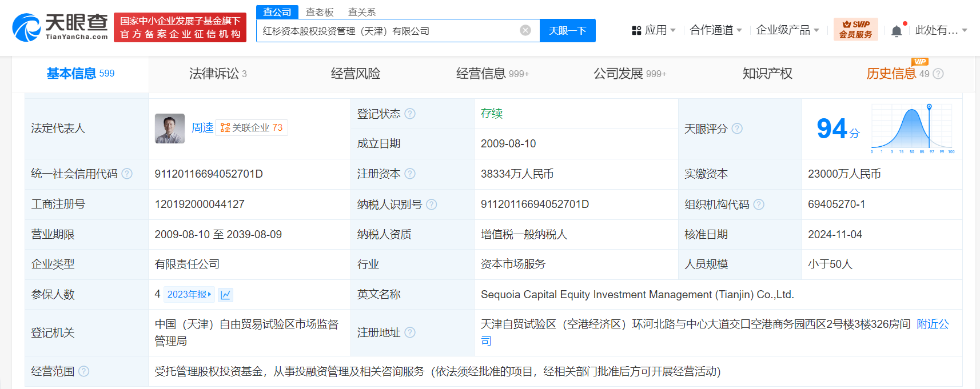Click help icon beside 组织机构代码
The width and height of the screenshot is (980, 389).
coord(759,204)
